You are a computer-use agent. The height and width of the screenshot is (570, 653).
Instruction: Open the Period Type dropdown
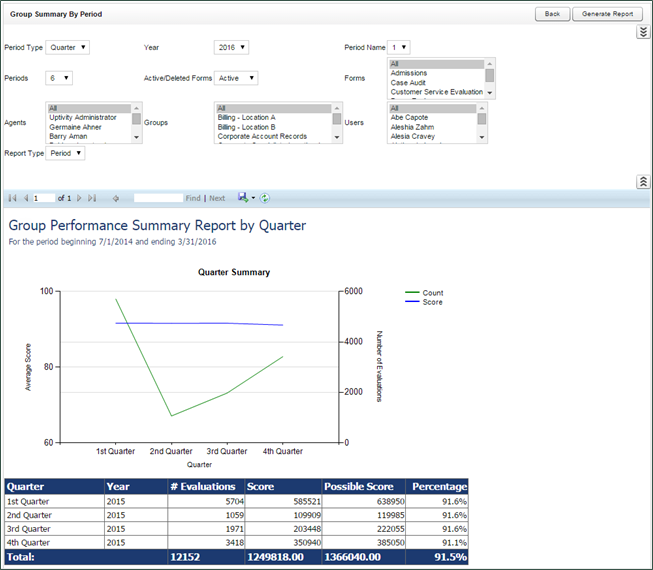[68, 47]
